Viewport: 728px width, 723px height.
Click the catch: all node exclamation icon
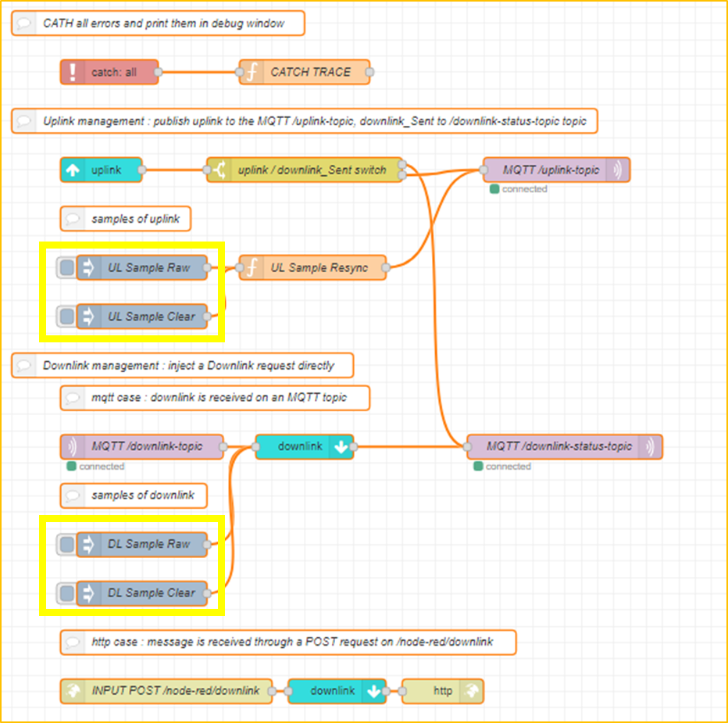coord(73,72)
